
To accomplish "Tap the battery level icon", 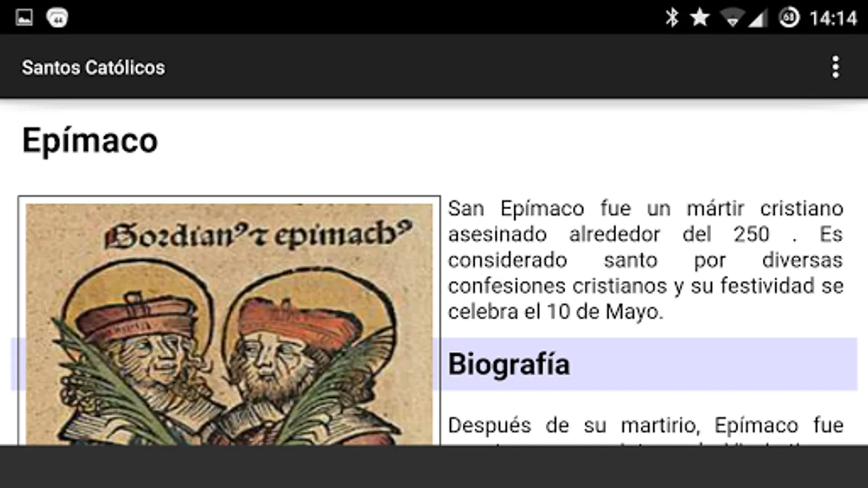I will pyautogui.click(x=789, y=17).
